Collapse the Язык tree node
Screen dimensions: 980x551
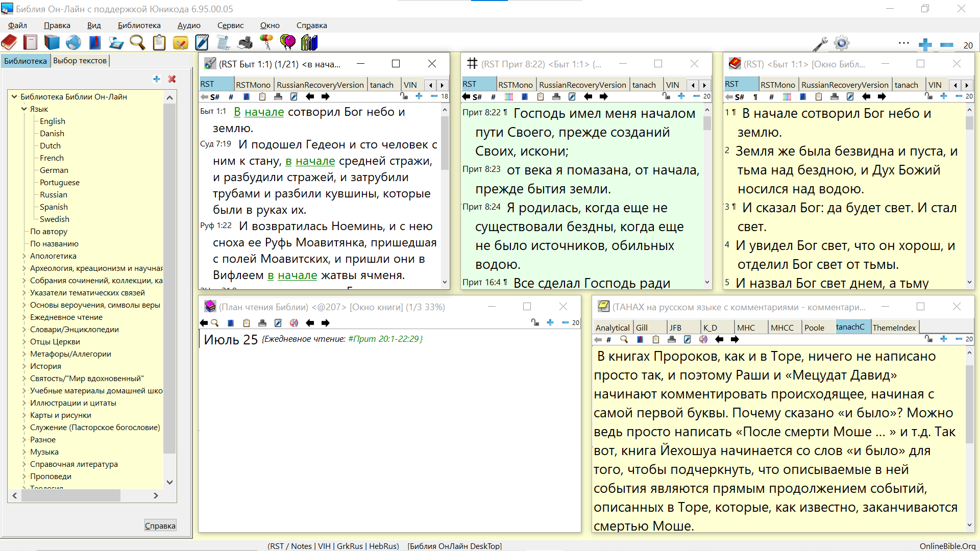24,109
